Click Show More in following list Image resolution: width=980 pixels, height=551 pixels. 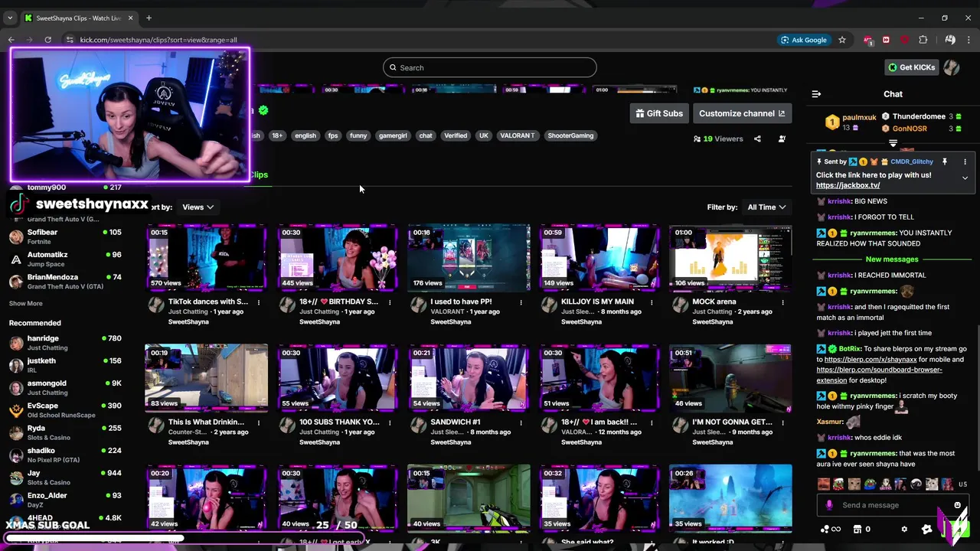coord(25,304)
